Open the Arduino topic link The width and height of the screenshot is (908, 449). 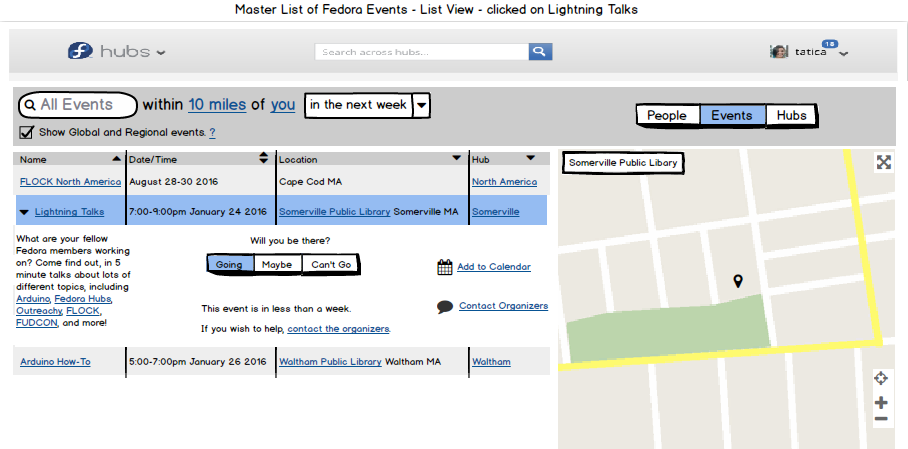[x=33, y=299]
